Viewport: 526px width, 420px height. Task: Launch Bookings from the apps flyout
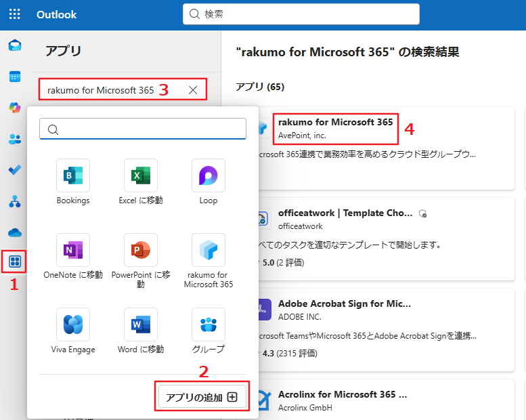[73, 182]
